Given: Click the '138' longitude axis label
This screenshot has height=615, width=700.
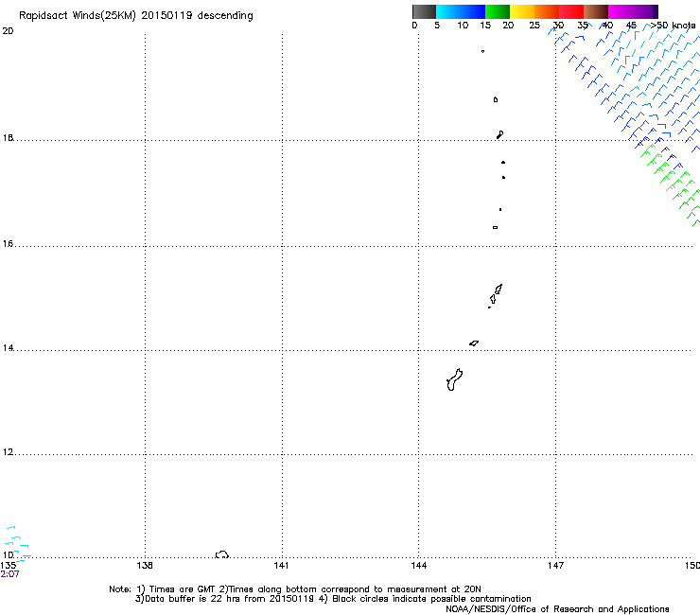Looking at the screenshot, I should tap(145, 566).
